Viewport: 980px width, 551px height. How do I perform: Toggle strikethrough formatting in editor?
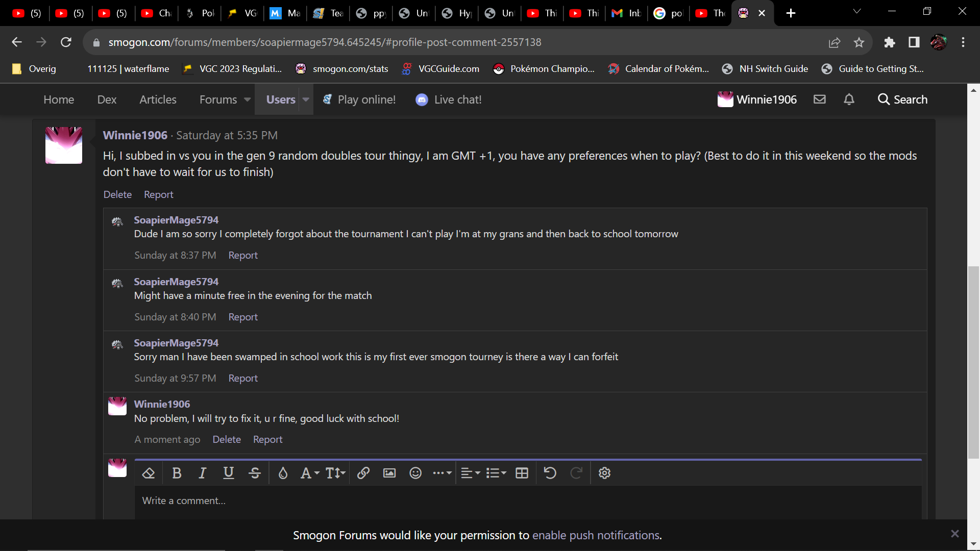[255, 473]
